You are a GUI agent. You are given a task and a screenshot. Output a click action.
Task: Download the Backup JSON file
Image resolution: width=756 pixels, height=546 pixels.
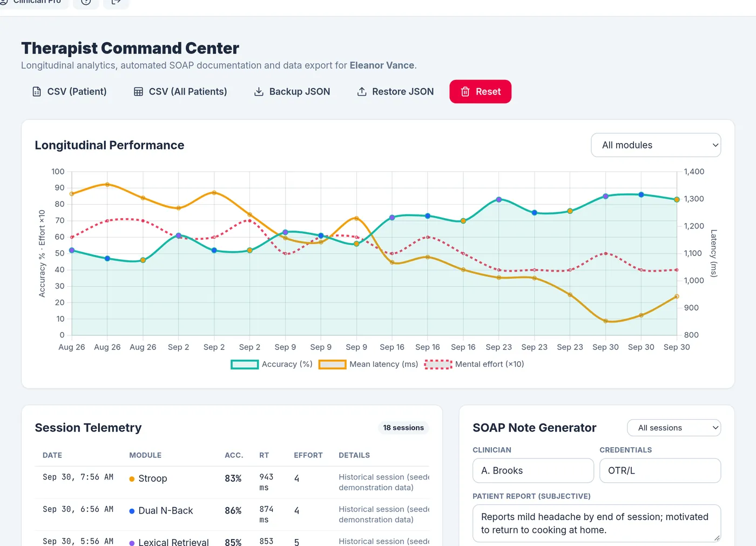pos(292,92)
